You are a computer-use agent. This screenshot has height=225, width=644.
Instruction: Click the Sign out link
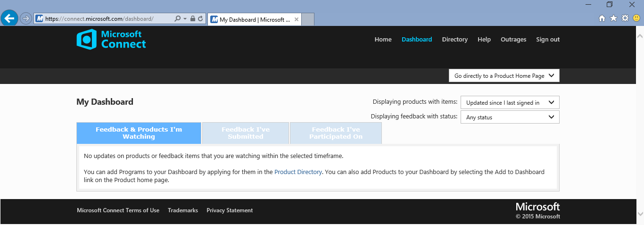(548, 40)
